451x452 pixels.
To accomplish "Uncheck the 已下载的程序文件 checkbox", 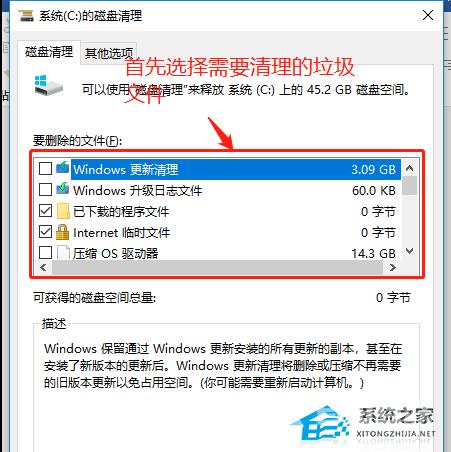I will (x=45, y=211).
